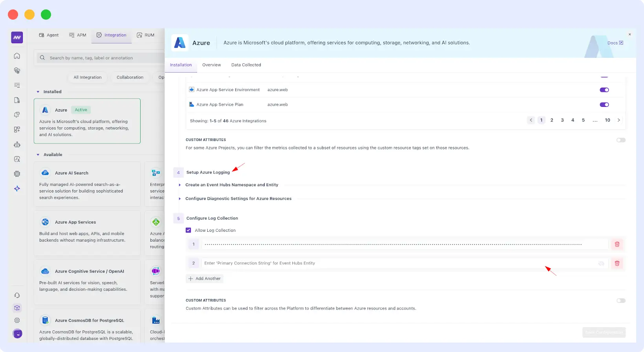Image resolution: width=644 pixels, height=352 pixels.
Task: Delete the first connection string row
Action: point(617,244)
